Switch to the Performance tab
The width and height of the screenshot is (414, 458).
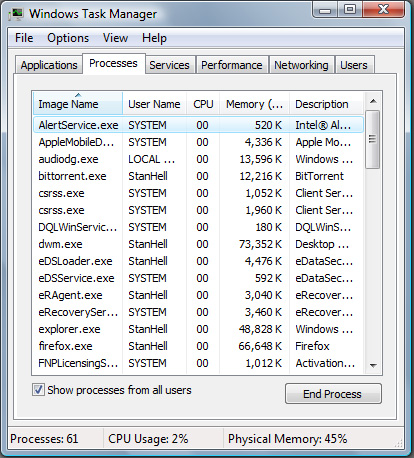tap(232, 65)
